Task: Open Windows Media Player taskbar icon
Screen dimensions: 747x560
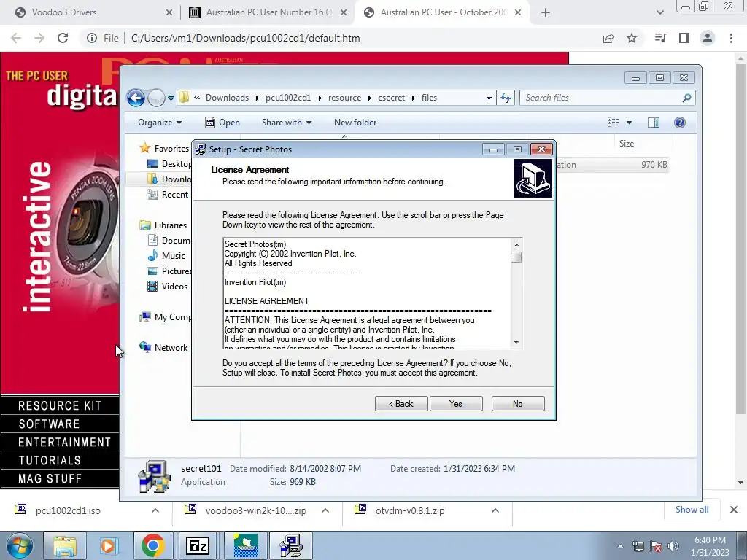Action: [x=108, y=545]
